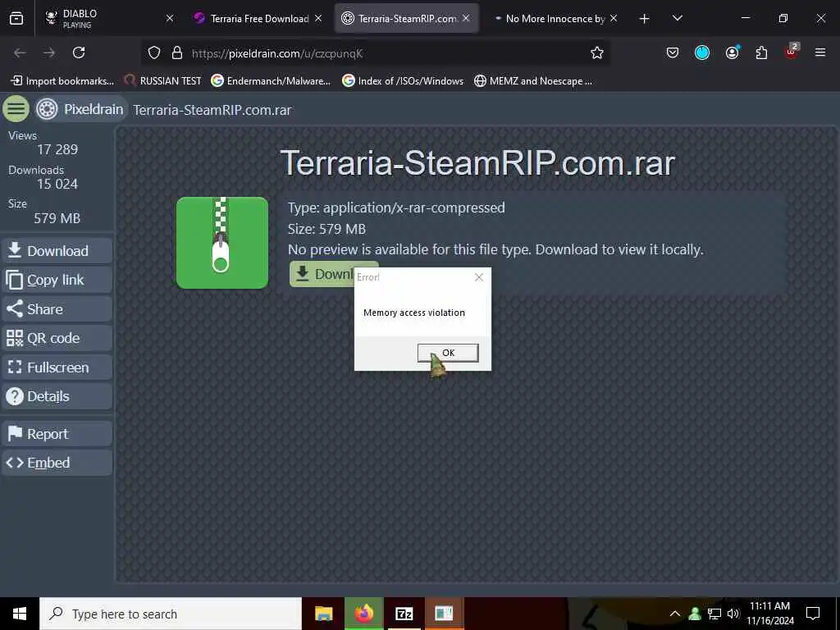The height and width of the screenshot is (630, 840).
Task: Reload the current page
Action: [79, 52]
